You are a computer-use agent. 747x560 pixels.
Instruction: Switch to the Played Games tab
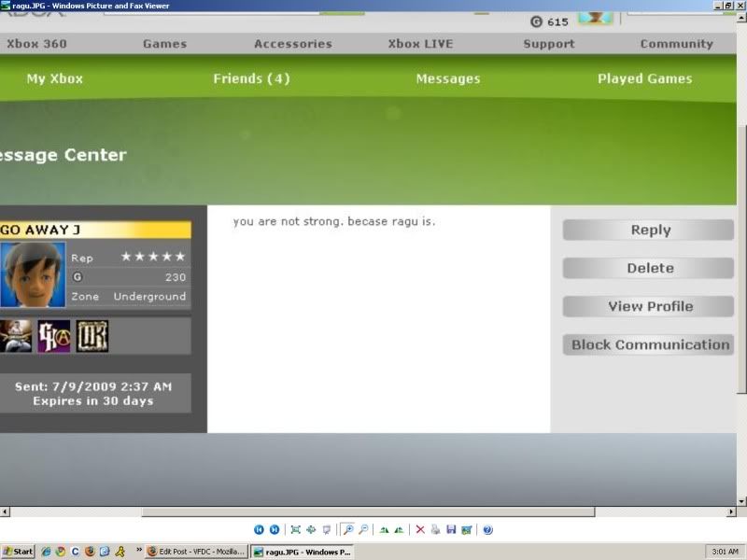click(x=645, y=78)
